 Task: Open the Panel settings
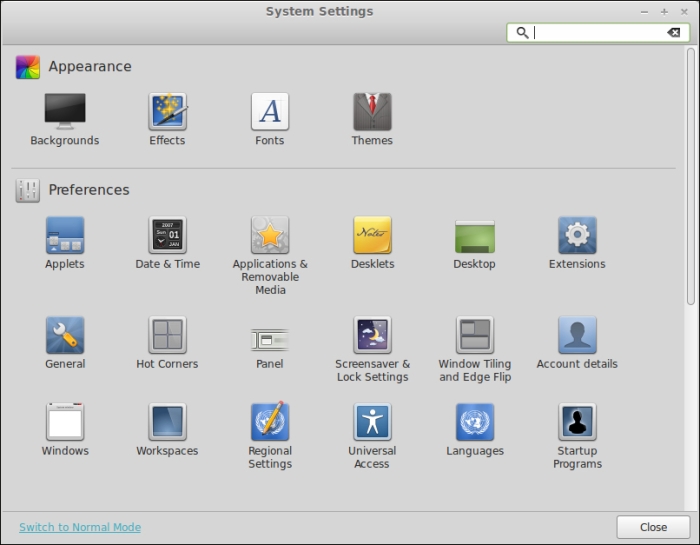click(270, 348)
